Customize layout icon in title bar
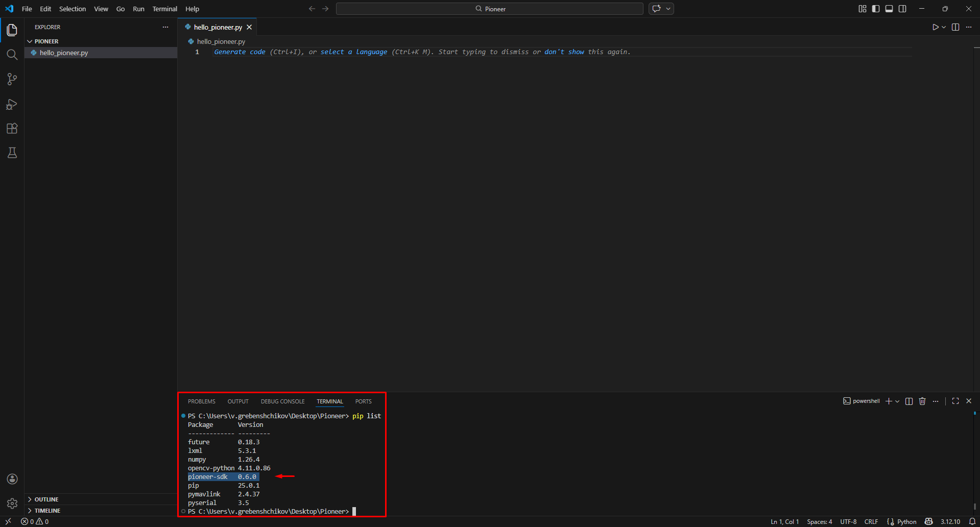 863,9
